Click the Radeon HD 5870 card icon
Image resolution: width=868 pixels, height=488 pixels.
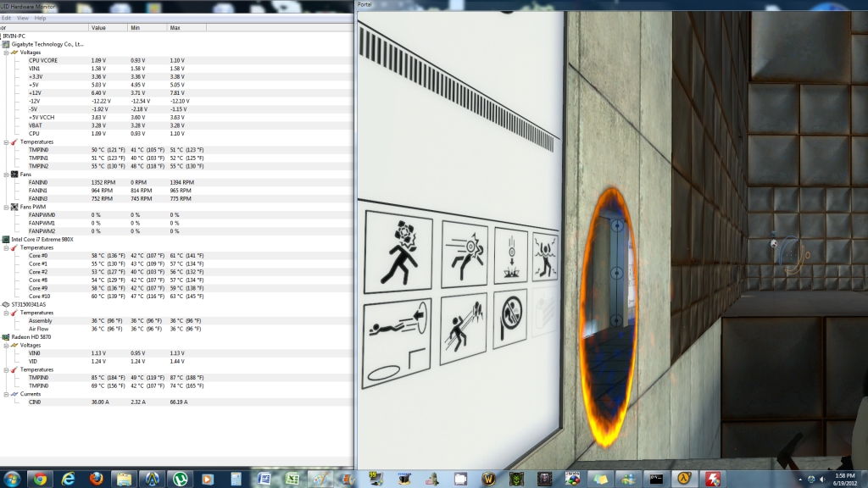pyautogui.click(x=6, y=337)
